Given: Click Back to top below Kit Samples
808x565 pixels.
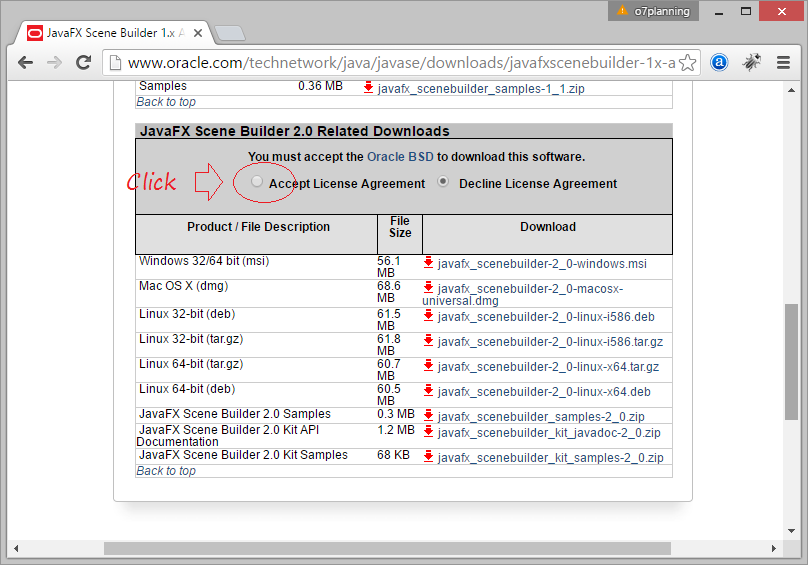Looking at the screenshot, I should [166, 471].
